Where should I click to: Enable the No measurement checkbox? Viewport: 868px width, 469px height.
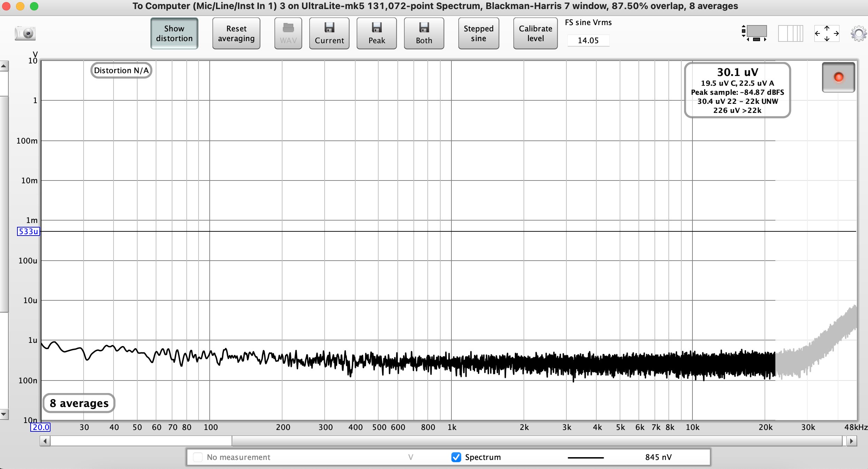(x=198, y=457)
